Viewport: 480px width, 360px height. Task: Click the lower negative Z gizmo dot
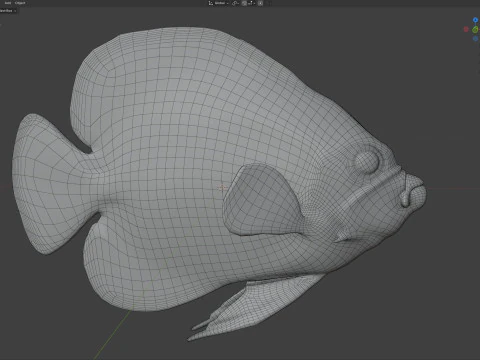(475, 39)
